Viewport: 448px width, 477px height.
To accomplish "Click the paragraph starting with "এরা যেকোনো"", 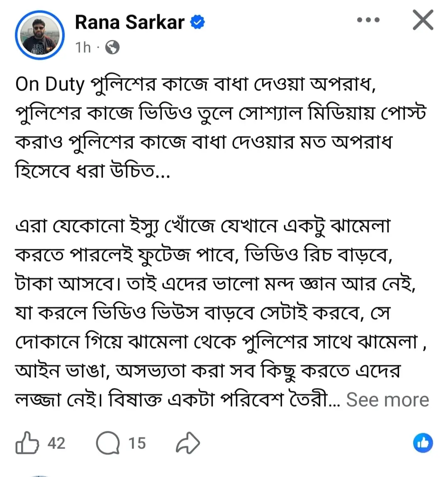I will 202,226.
